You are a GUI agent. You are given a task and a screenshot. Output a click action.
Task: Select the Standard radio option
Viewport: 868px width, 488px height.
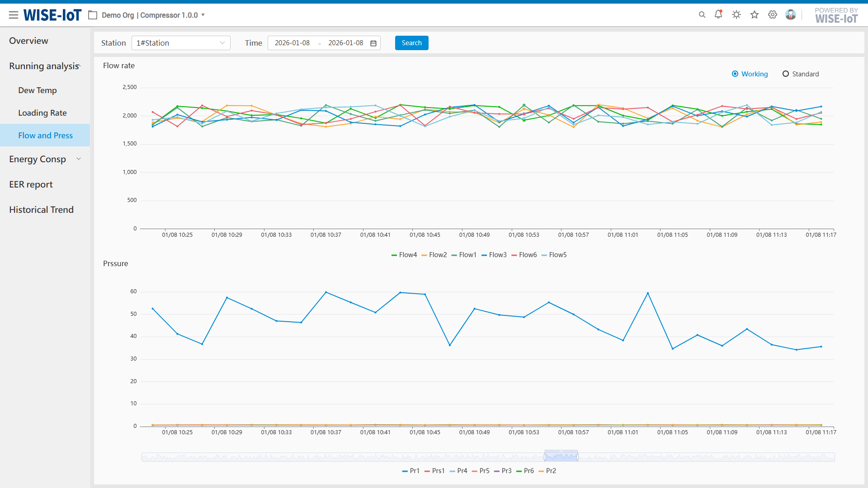pyautogui.click(x=786, y=74)
